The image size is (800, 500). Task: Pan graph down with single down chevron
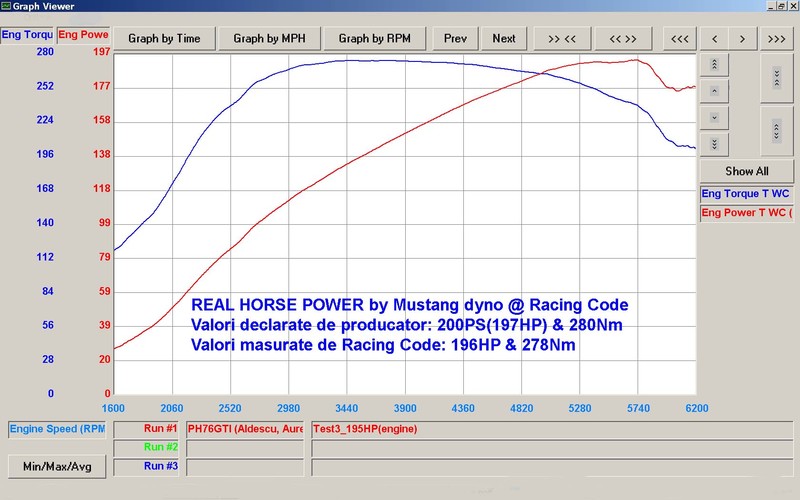point(714,118)
